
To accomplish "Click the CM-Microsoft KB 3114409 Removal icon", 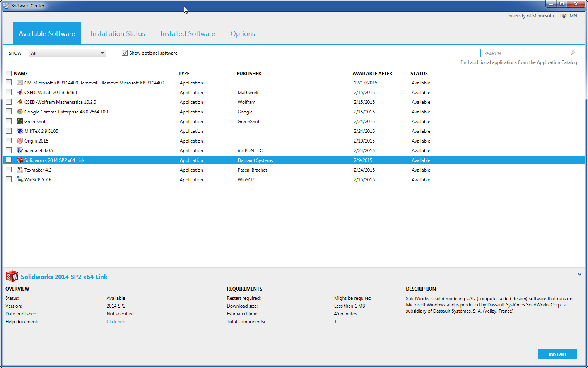I will pyautogui.click(x=20, y=83).
